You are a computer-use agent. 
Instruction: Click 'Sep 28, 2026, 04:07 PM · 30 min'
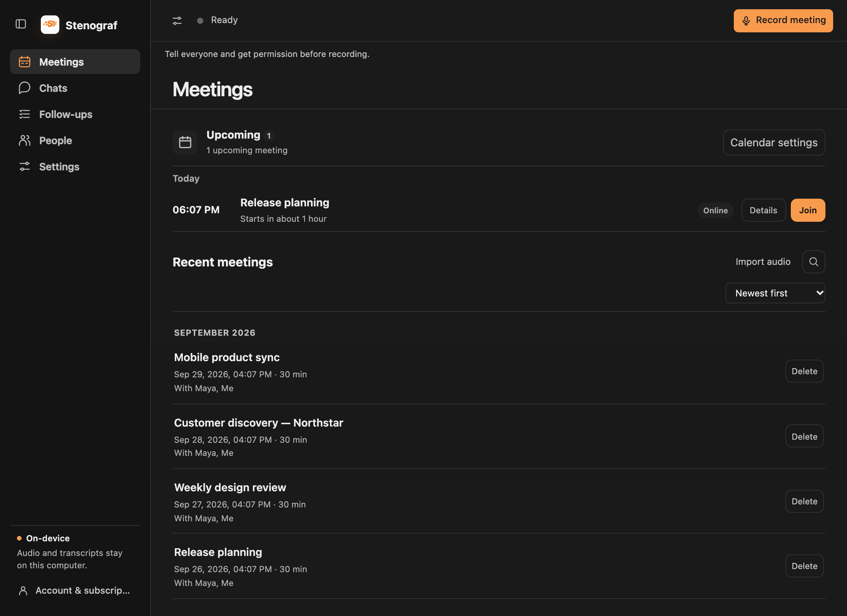(x=240, y=440)
